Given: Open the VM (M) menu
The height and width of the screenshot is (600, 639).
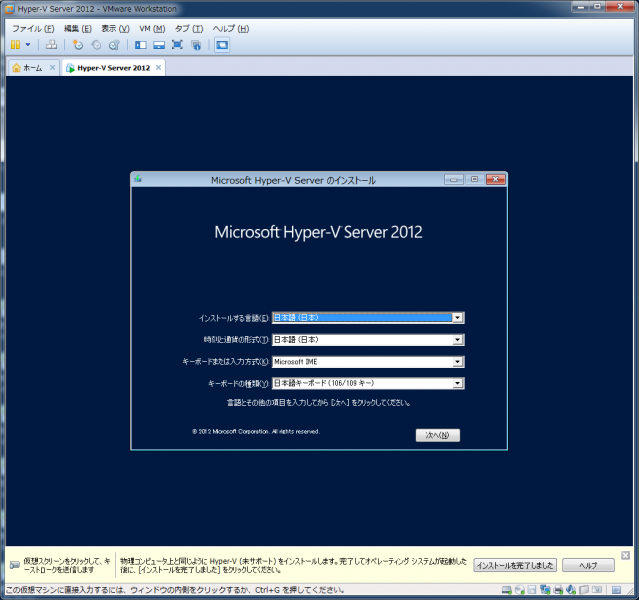Looking at the screenshot, I should point(152,29).
